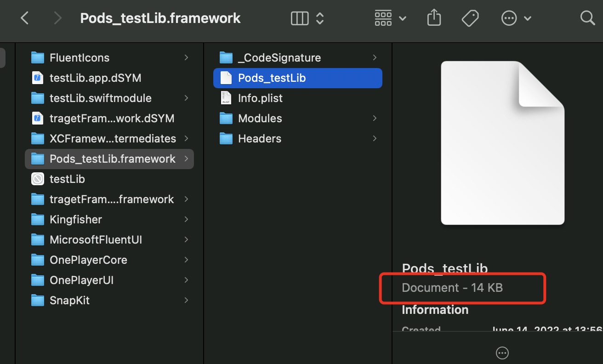Screen dimensions: 603x364
Task: Click the Kingfisher folder icon
Action: (x=37, y=219)
